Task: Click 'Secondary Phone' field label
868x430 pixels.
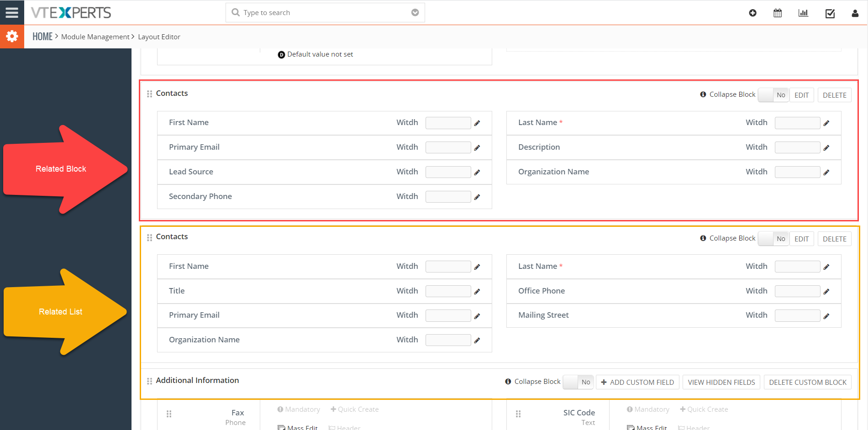Action: coord(200,196)
